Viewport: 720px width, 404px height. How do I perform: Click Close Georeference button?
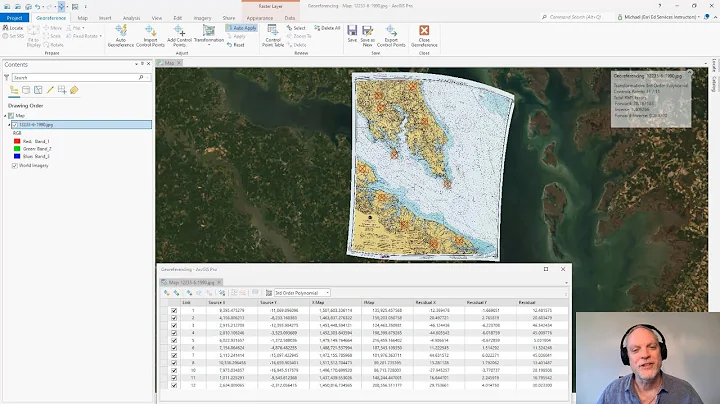[x=424, y=36]
